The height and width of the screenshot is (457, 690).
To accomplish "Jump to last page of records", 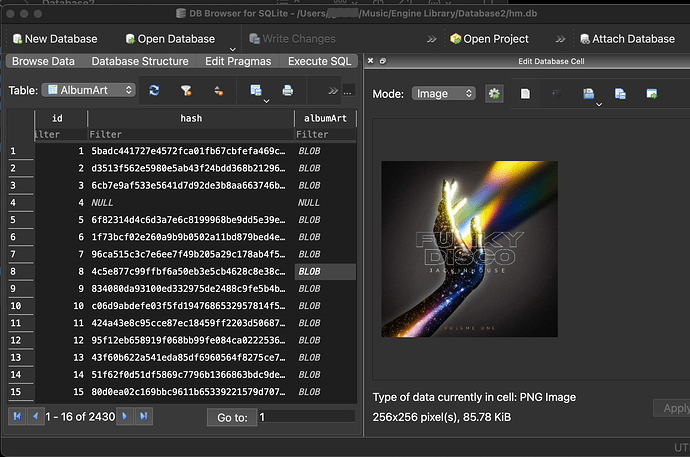I will (x=144, y=416).
